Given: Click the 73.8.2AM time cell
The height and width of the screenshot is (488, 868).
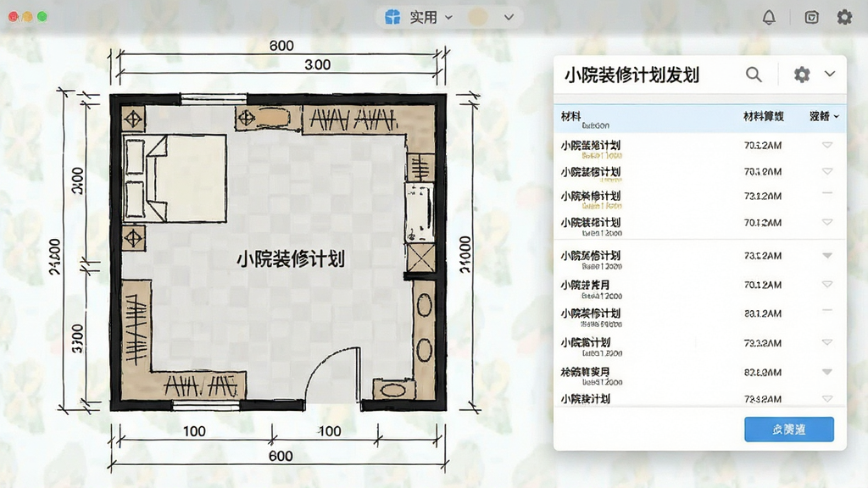Looking at the screenshot, I should point(763,399).
